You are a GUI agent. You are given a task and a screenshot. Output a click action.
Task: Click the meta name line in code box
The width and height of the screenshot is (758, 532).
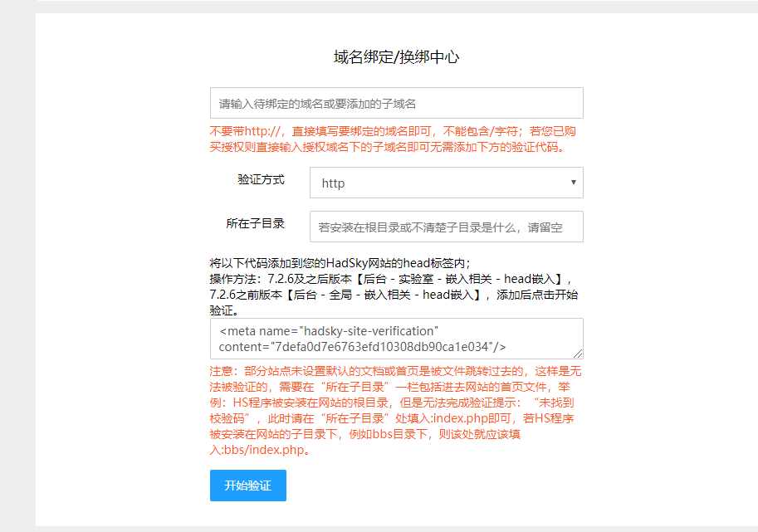[329, 331]
